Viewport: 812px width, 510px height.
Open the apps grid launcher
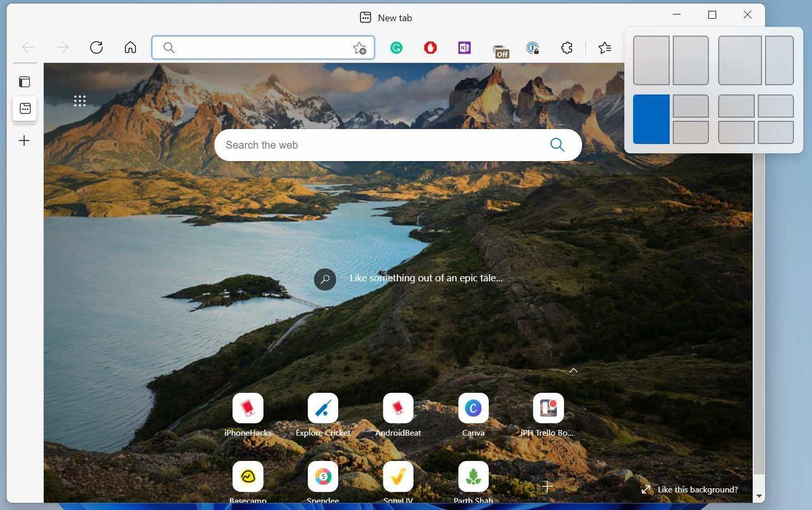click(x=80, y=101)
